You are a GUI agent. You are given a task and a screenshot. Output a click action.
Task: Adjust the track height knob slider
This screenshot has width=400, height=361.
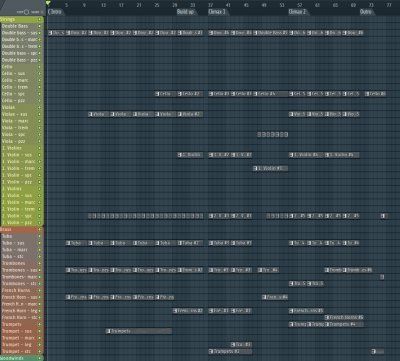(27, 12)
